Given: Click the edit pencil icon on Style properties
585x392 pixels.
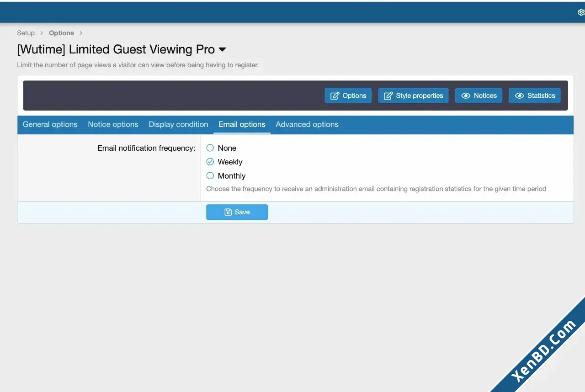Looking at the screenshot, I should (x=388, y=95).
